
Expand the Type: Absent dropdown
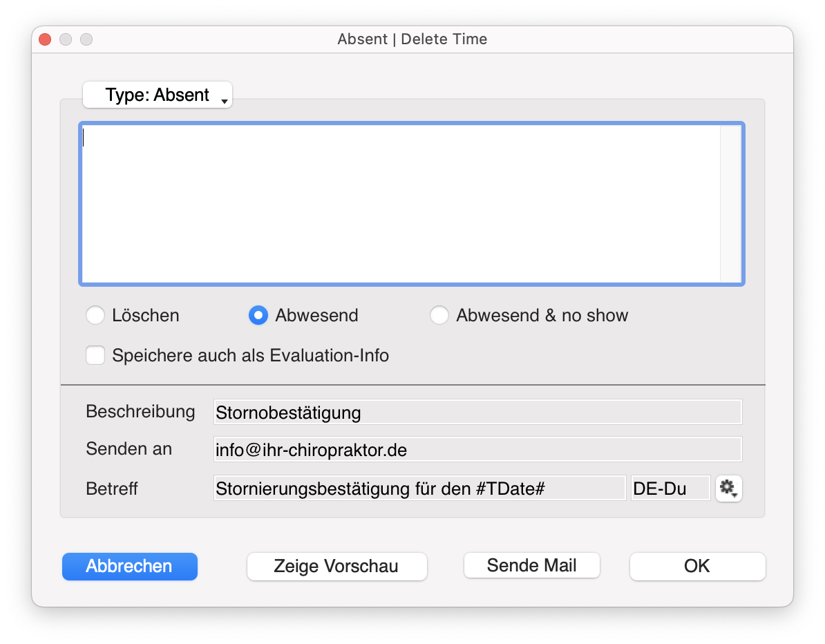[x=158, y=95]
